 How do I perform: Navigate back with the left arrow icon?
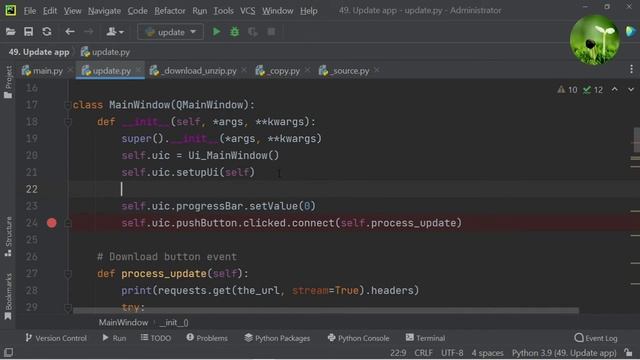click(70, 32)
